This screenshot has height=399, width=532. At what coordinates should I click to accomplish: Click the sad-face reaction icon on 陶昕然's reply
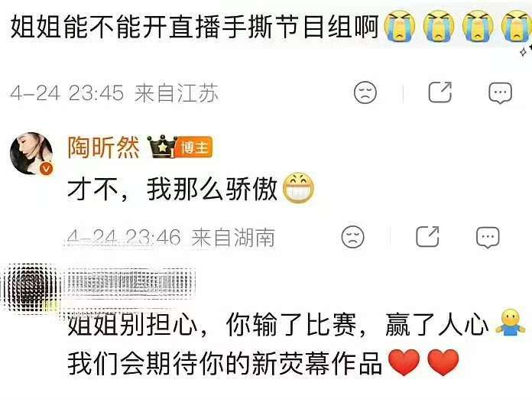pos(352,236)
